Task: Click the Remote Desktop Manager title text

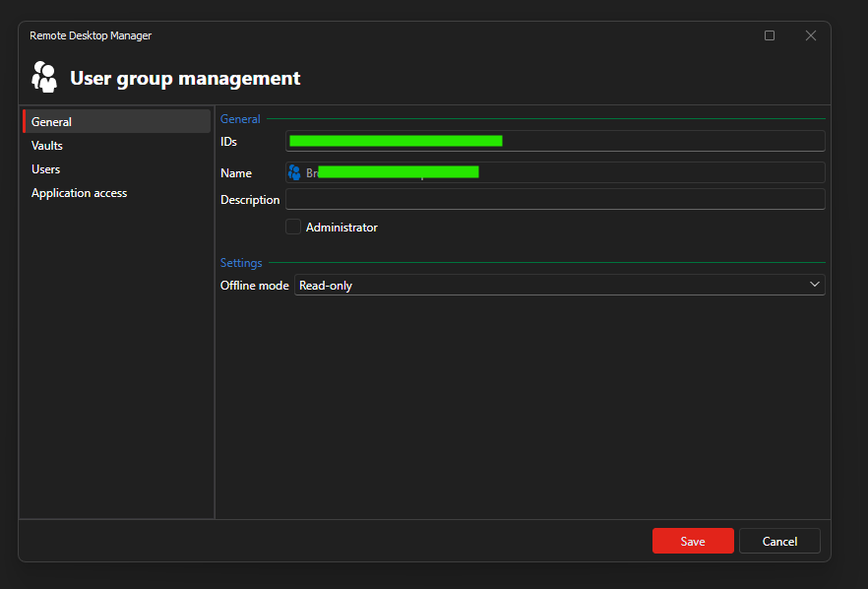Action: tap(91, 35)
